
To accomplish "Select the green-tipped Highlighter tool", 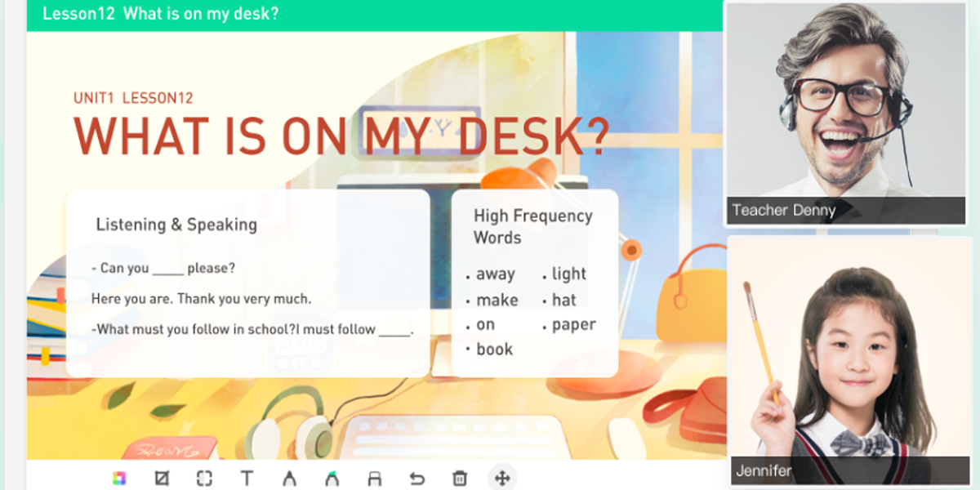I will click(x=332, y=479).
